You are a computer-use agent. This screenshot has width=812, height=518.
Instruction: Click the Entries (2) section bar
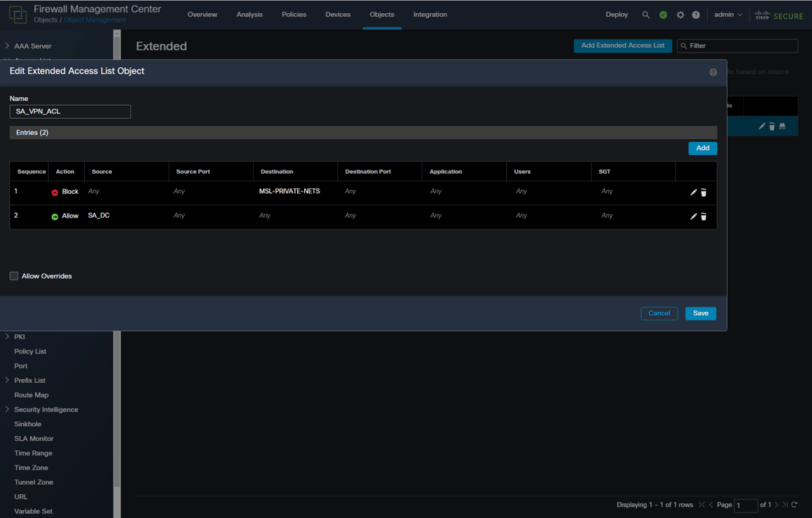coord(363,133)
